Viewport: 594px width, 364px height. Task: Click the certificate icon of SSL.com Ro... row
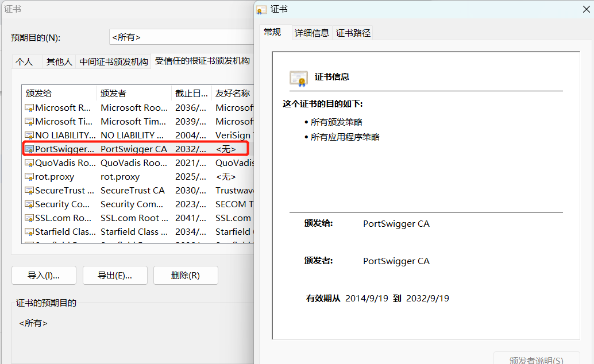29,218
